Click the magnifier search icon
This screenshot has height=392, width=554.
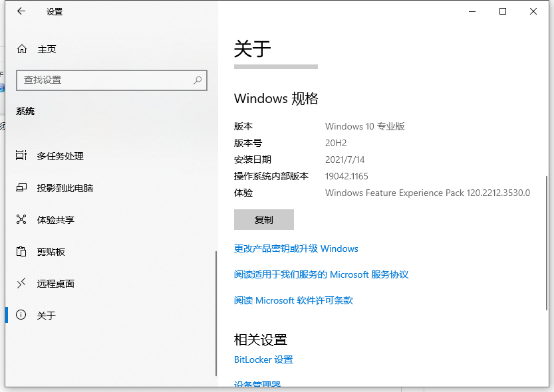[x=198, y=80]
